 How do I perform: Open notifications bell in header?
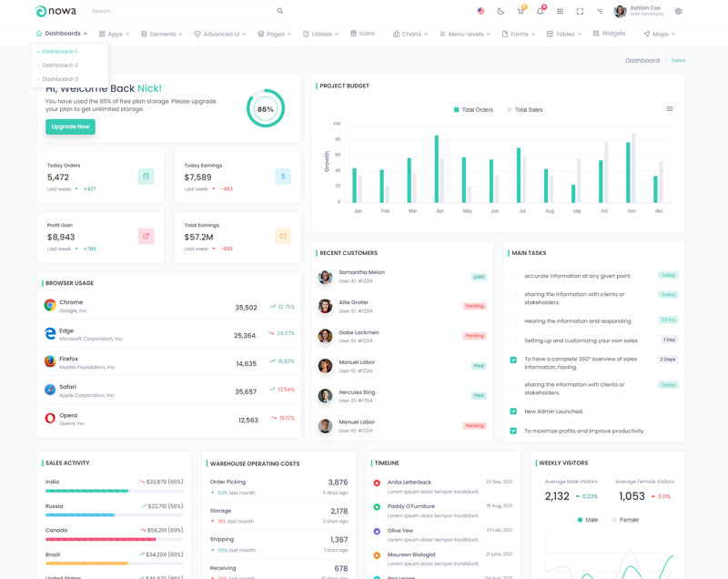[x=540, y=11]
